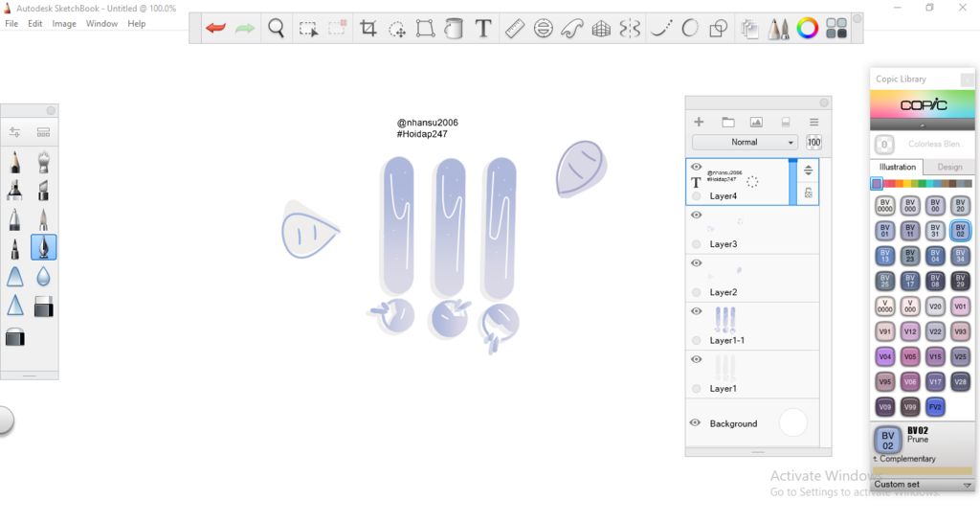This screenshot has height=523, width=980.
Task: Hide the Background layer eye
Action: coord(695,422)
